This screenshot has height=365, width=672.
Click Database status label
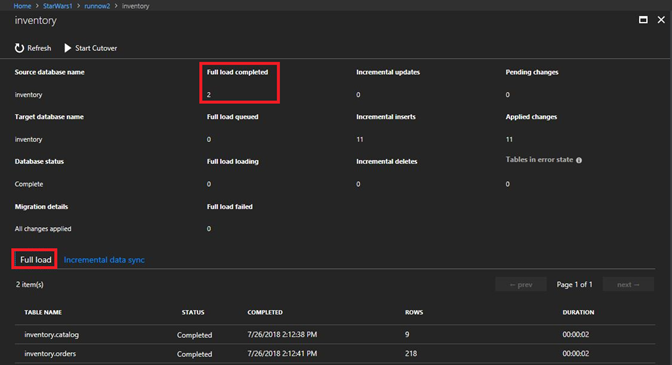point(39,162)
